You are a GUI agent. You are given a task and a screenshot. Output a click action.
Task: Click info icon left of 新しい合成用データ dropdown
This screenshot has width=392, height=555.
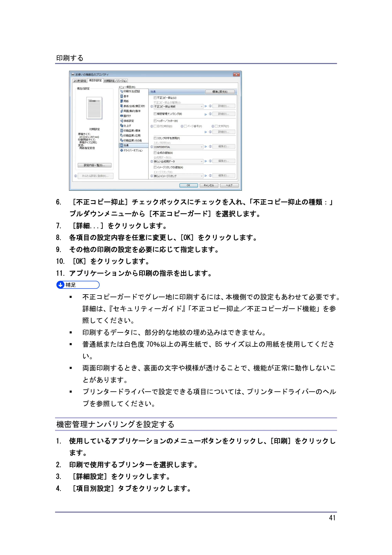(152, 161)
